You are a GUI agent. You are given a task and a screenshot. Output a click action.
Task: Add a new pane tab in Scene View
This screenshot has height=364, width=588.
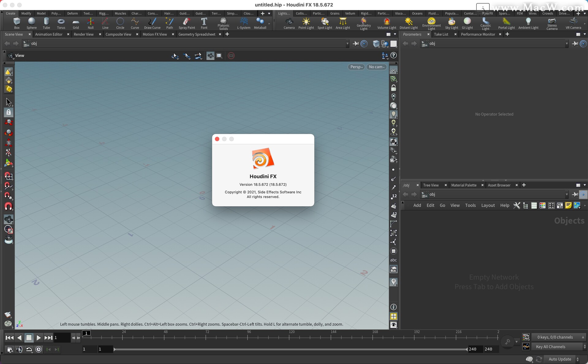pos(227,34)
